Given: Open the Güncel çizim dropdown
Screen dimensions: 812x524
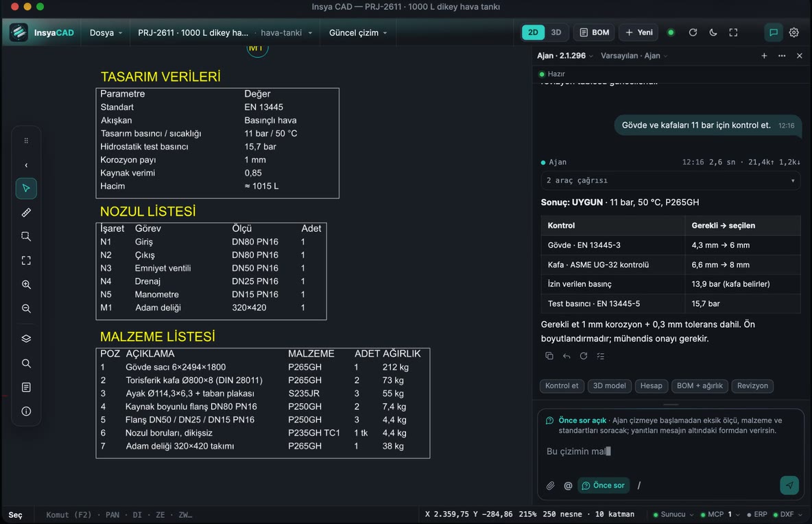Looking at the screenshot, I should pos(358,33).
